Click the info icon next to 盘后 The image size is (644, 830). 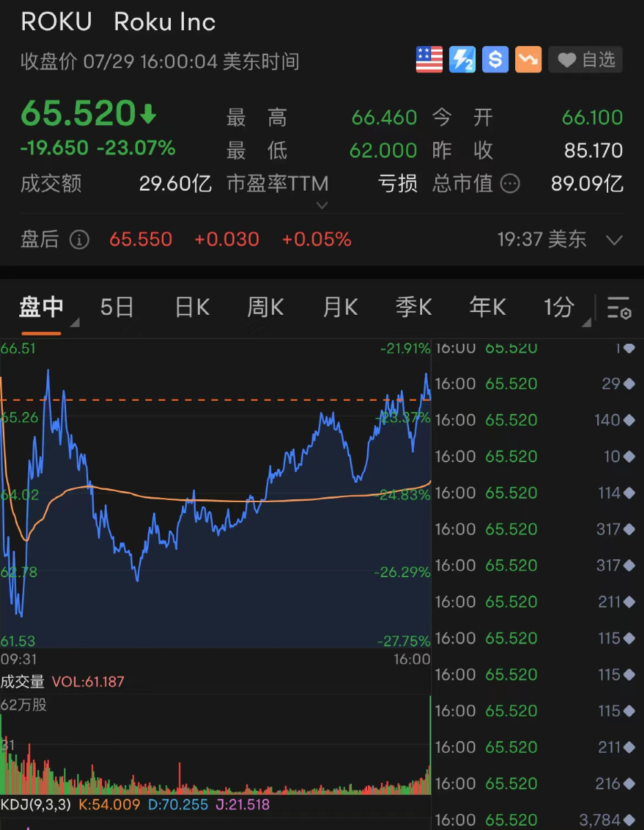coord(79,240)
